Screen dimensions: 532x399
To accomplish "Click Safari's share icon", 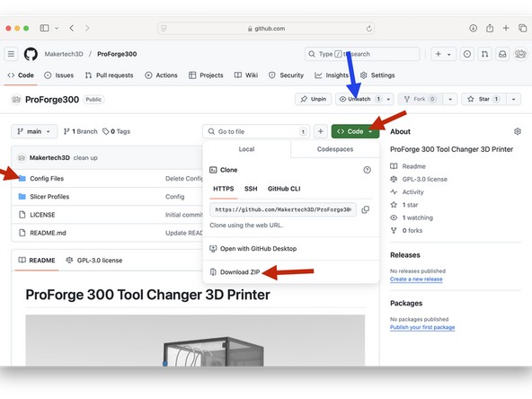I will click(490, 28).
